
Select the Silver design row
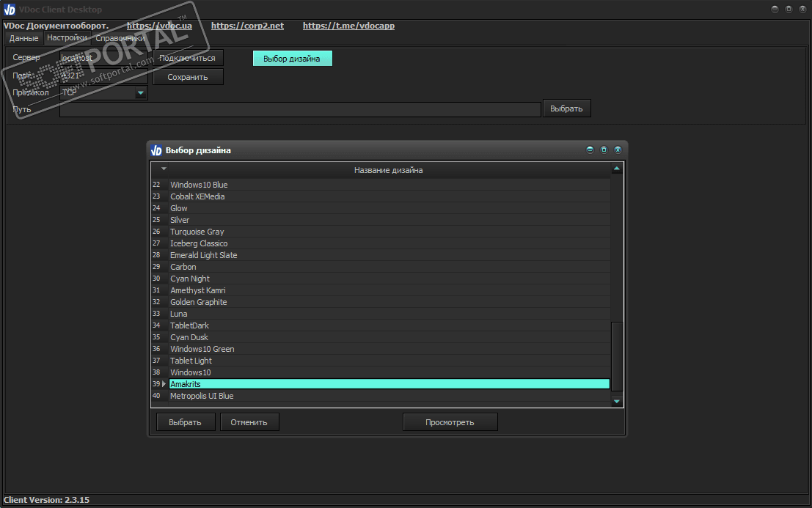(381, 220)
